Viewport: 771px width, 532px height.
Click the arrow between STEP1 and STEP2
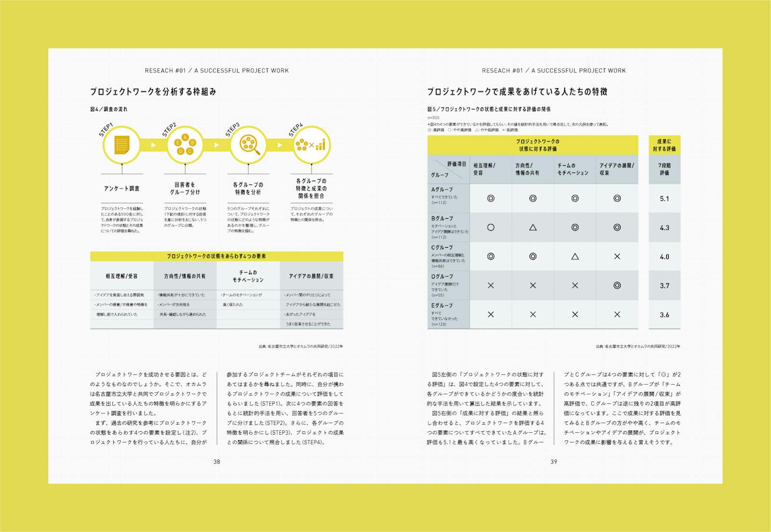pos(153,145)
